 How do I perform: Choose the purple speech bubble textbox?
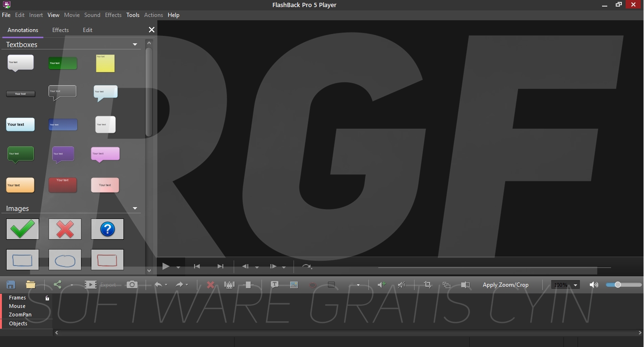click(63, 154)
